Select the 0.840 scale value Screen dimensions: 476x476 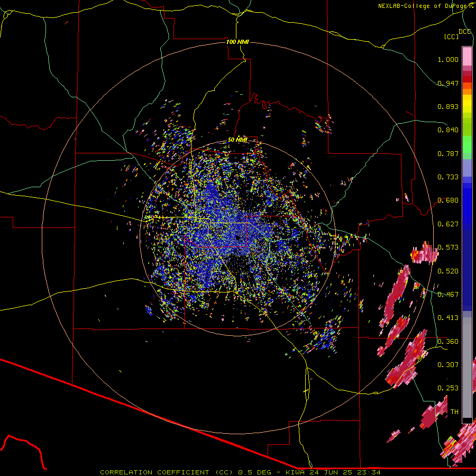pos(448,130)
